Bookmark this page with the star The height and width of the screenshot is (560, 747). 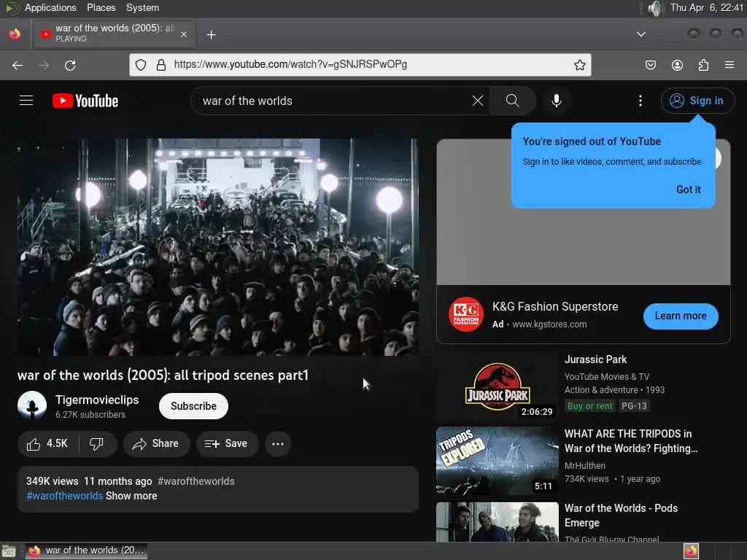click(x=579, y=65)
